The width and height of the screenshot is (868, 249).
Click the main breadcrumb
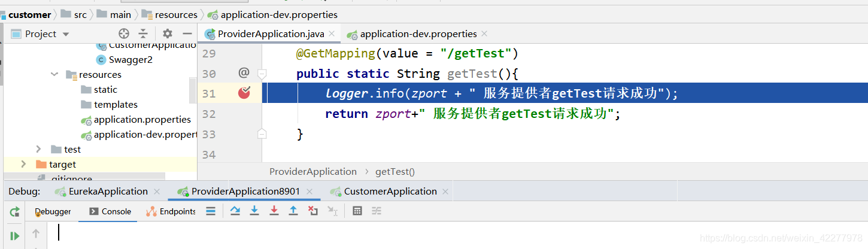coord(114,14)
